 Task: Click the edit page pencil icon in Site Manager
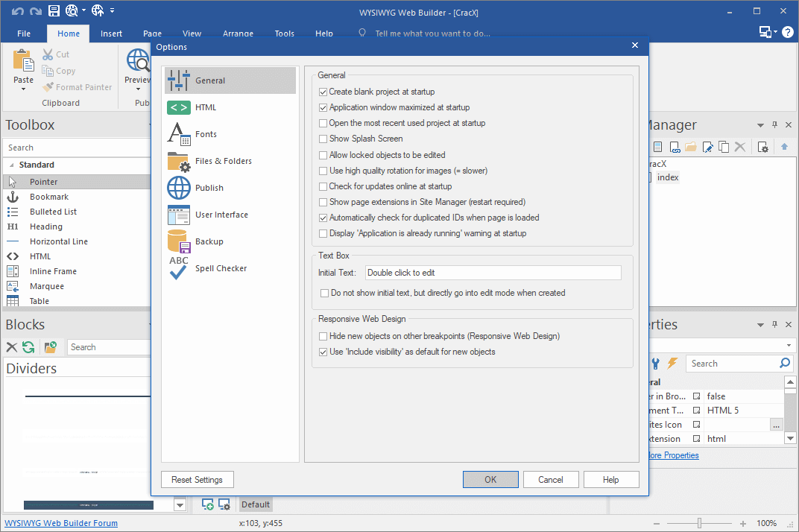(x=707, y=148)
